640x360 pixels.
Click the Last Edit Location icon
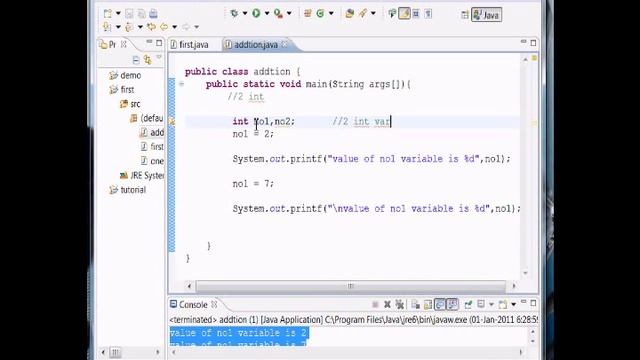click(x=151, y=27)
